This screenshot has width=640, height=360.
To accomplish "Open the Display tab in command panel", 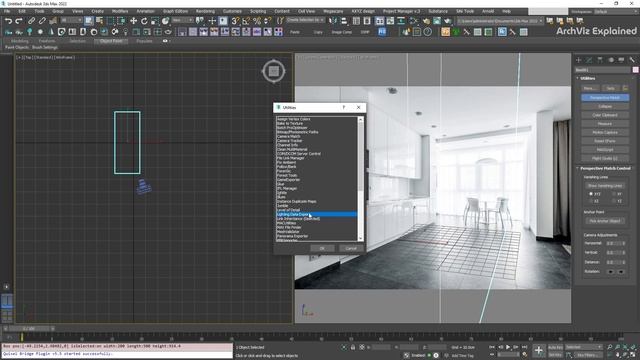I will point(621,60).
